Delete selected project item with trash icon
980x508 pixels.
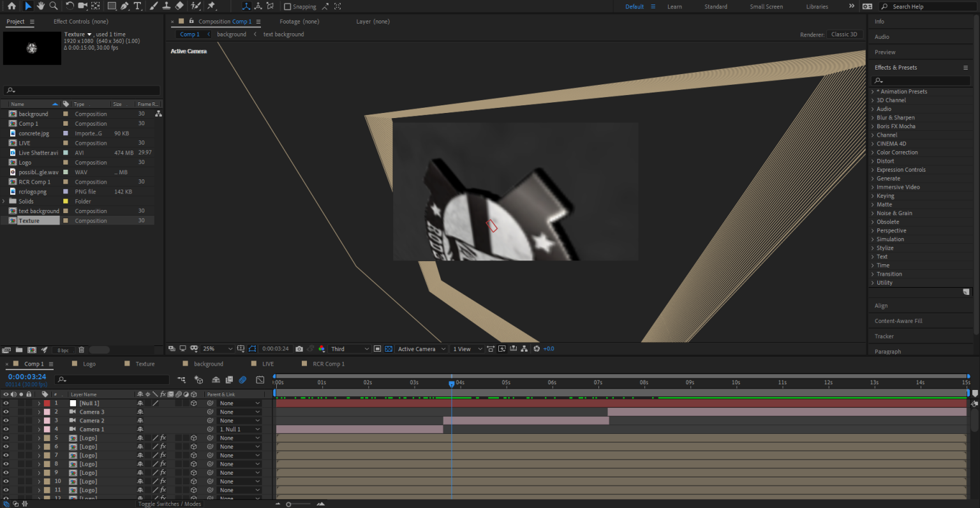[x=81, y=350]
